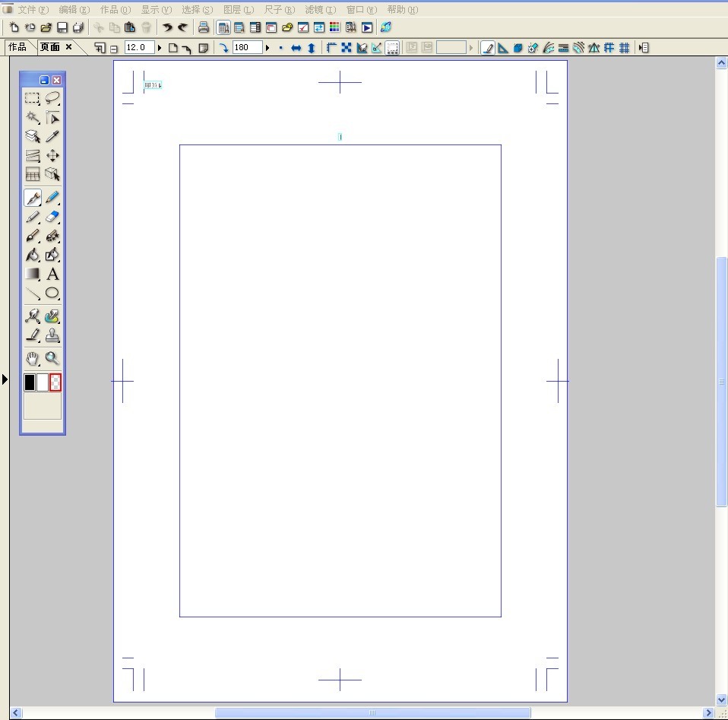Viewport: 728px width, 720px height.
Task: Toggle the grid snap icon
Action: [x=625, y=48]
